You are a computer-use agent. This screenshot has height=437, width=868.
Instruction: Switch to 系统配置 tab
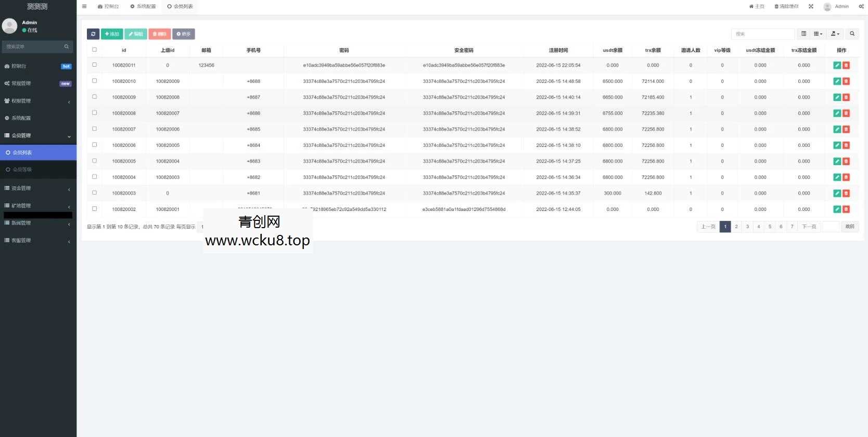click(143, 6)
